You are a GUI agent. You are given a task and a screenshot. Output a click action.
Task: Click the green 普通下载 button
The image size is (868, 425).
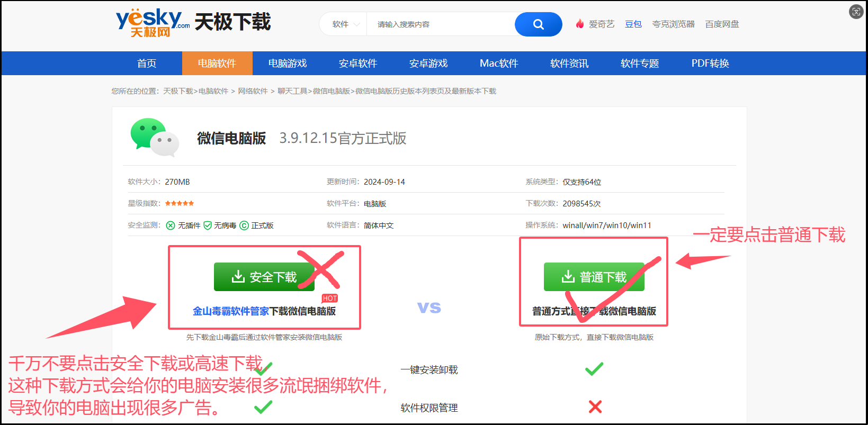pos(594,277)
